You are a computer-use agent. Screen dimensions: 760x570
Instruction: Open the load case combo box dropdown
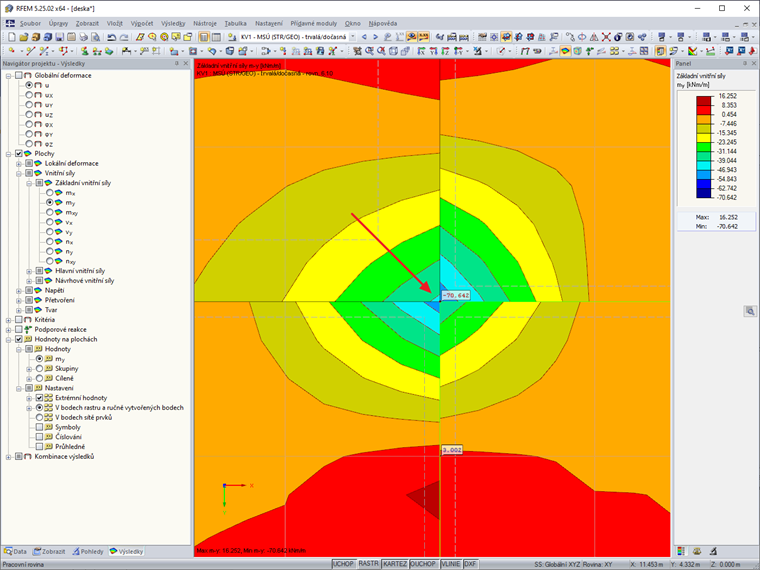[x=352, y=37]
